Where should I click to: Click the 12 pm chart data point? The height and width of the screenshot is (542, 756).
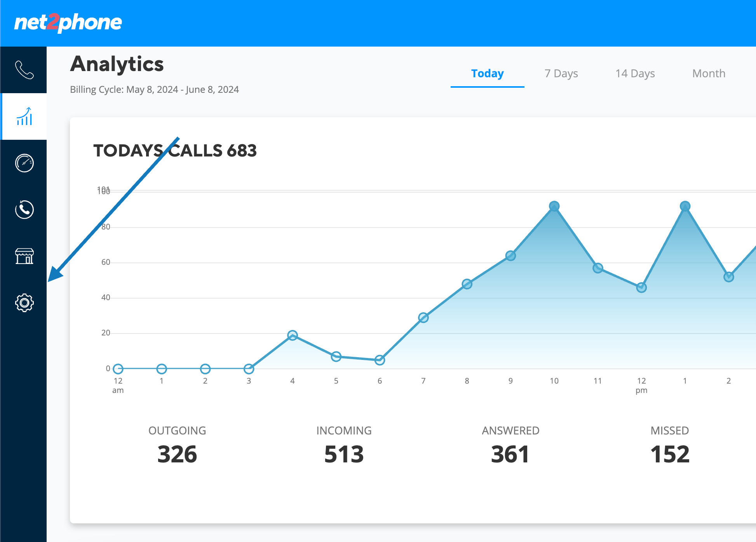click(x=641, y=288)
